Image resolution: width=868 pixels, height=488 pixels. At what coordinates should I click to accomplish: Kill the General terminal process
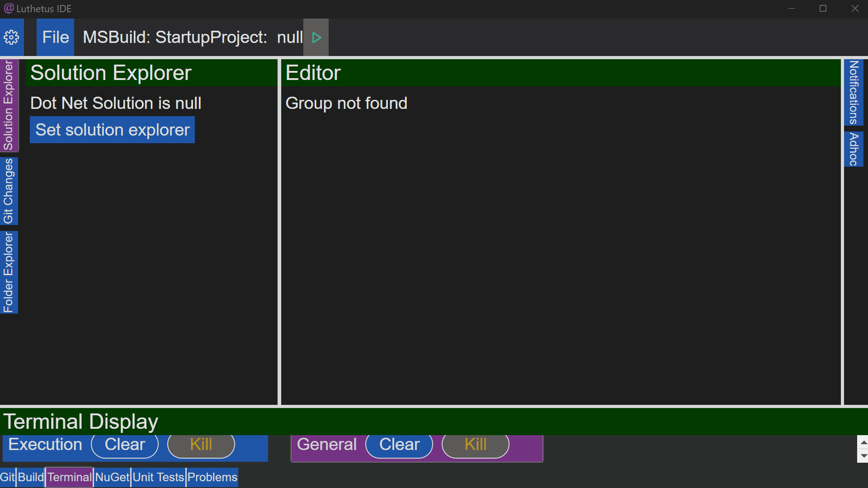pyautogui.click(x=476, y=445)
